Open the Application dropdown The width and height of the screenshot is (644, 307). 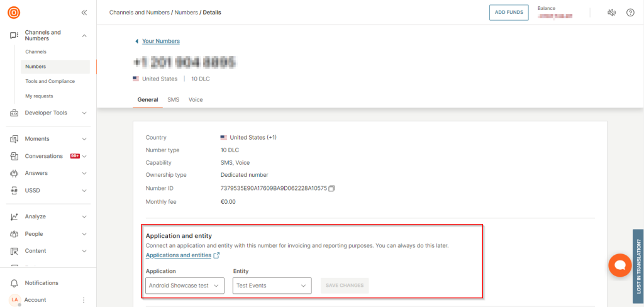click(185, 286)
